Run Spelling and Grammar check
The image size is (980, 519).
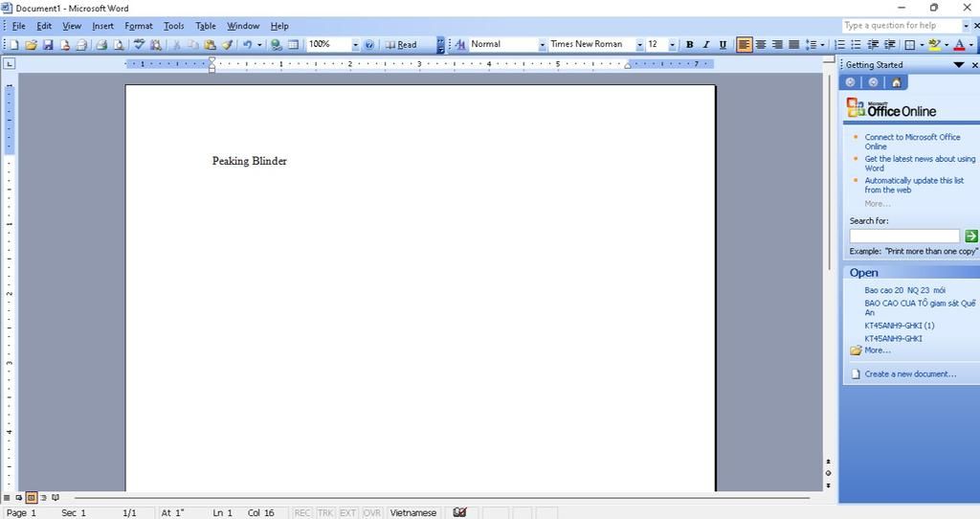[139, 44]
